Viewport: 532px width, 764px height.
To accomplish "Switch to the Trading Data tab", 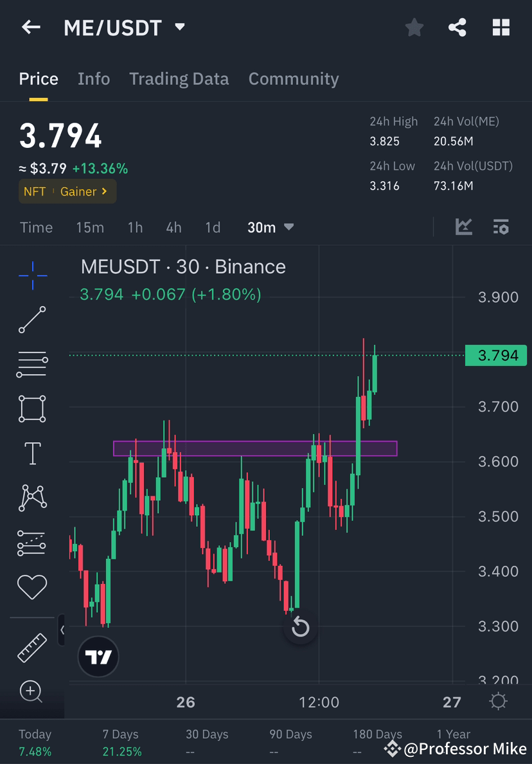I will tap(179, 78).
